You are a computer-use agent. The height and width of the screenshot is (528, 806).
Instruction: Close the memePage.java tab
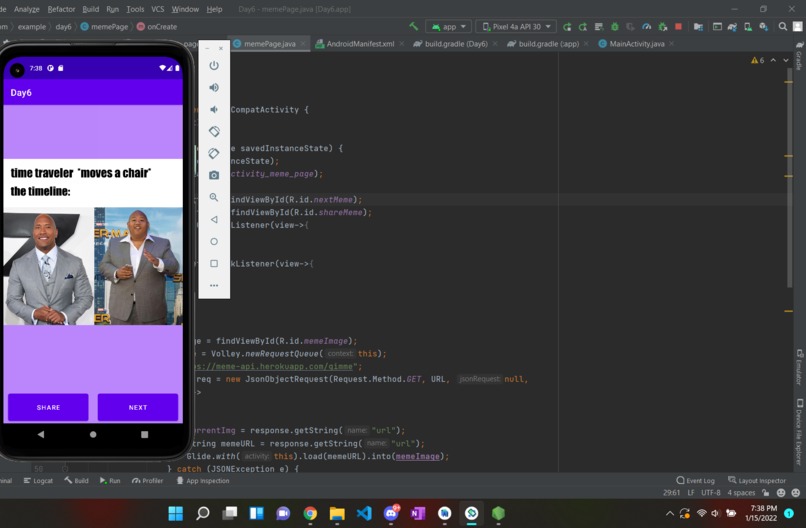coord(303,44)
